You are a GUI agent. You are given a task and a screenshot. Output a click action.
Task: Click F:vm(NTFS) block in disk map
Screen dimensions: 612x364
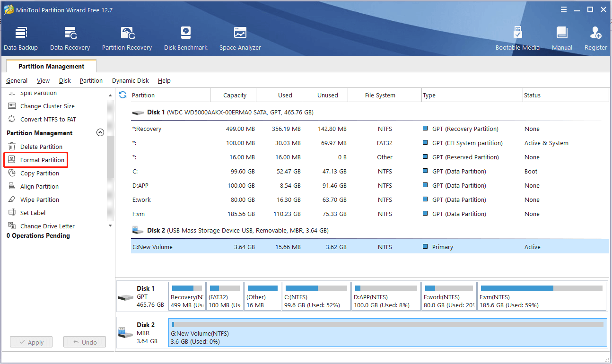coord(542,296)
